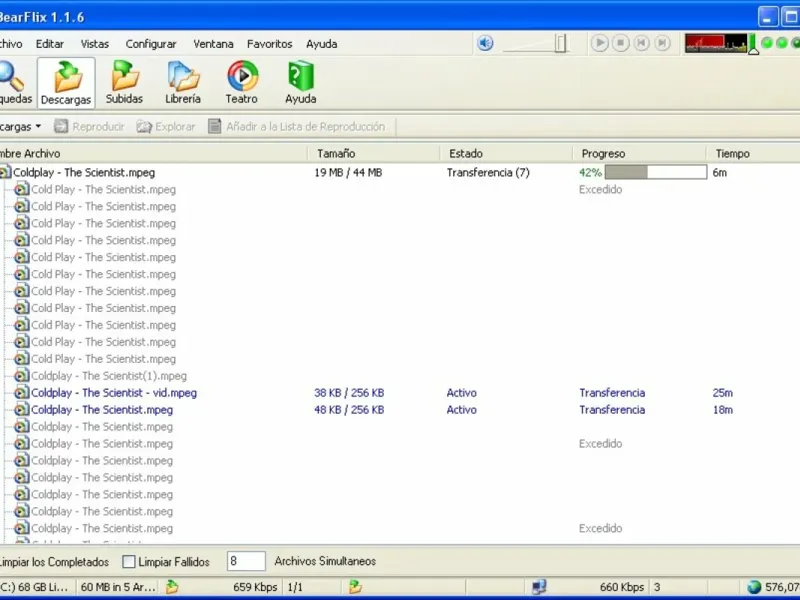Screen dimensions: 800x600
Task: Open the Descargas dropdown arrow
Action: click(x=38, y=126)
